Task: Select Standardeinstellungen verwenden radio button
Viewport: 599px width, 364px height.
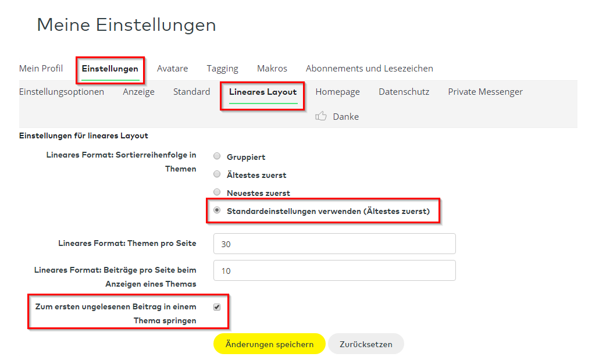Action: (217, 210)
